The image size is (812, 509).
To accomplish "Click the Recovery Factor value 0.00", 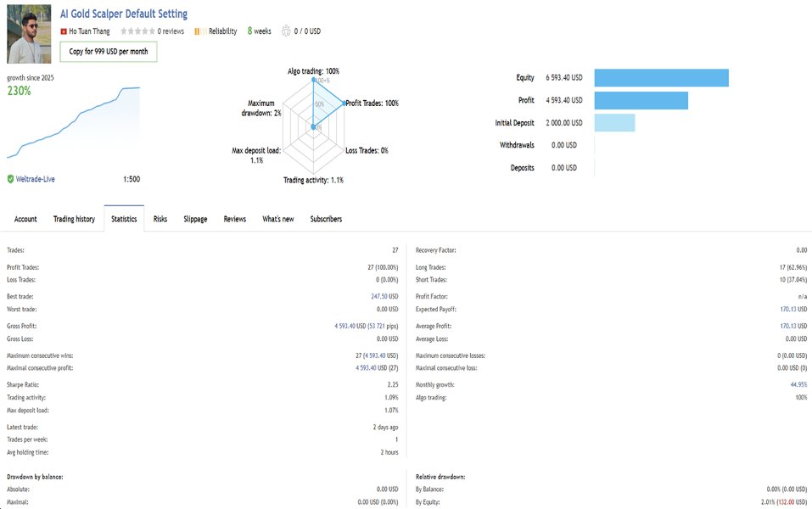I will 802,250.
